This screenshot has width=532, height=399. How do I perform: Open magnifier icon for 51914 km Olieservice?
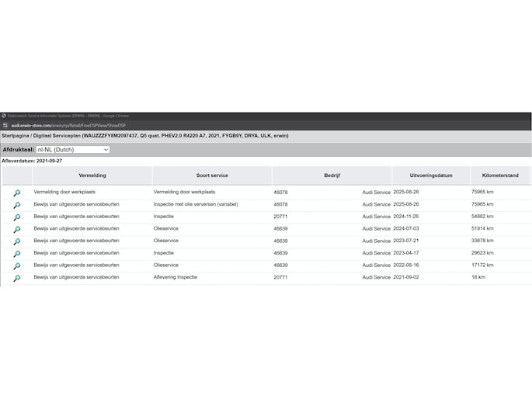pyautogui.click(x=16, y=230)
